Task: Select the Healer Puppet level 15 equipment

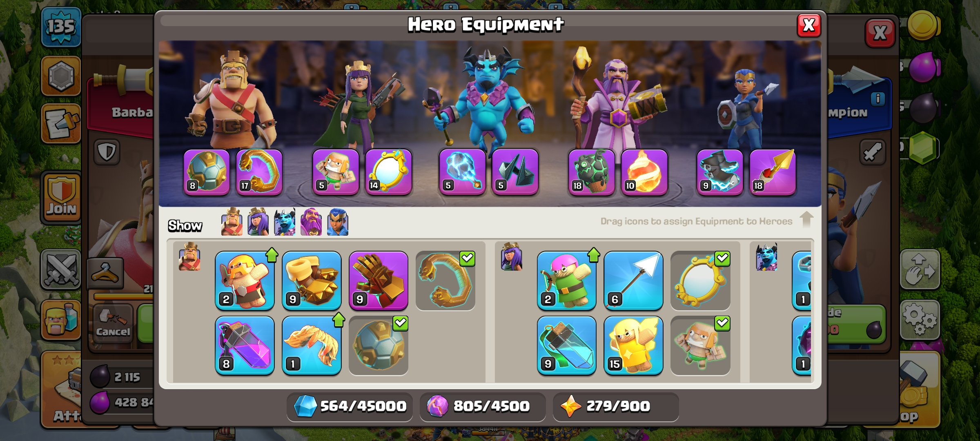Action: click(x=633, y=345)
